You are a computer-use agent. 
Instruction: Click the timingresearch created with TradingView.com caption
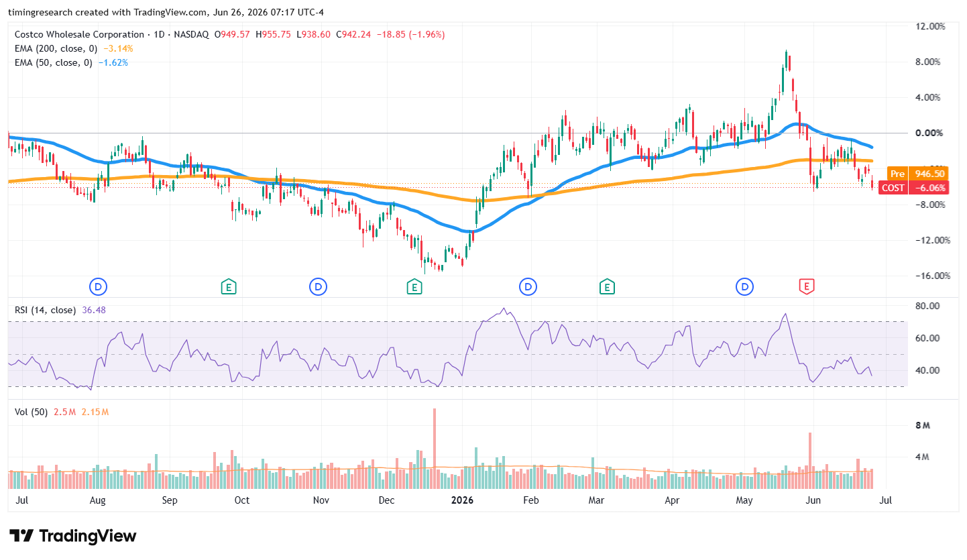tap(166, 11)
